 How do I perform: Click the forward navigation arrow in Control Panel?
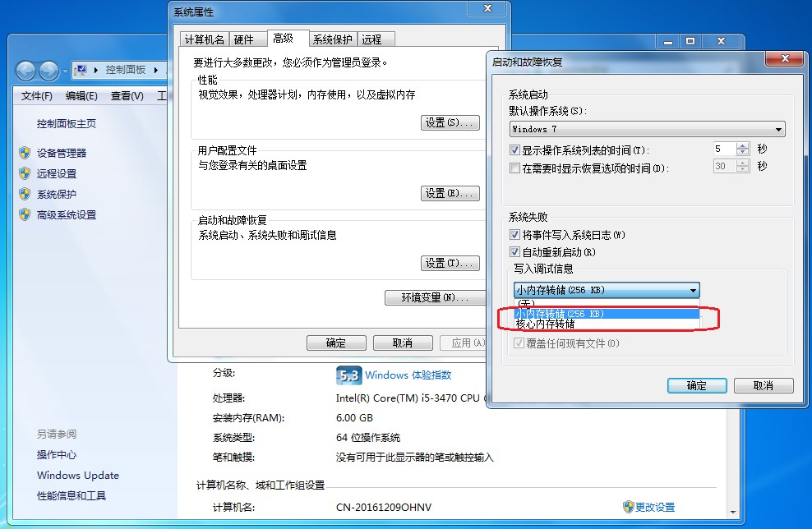48,71
